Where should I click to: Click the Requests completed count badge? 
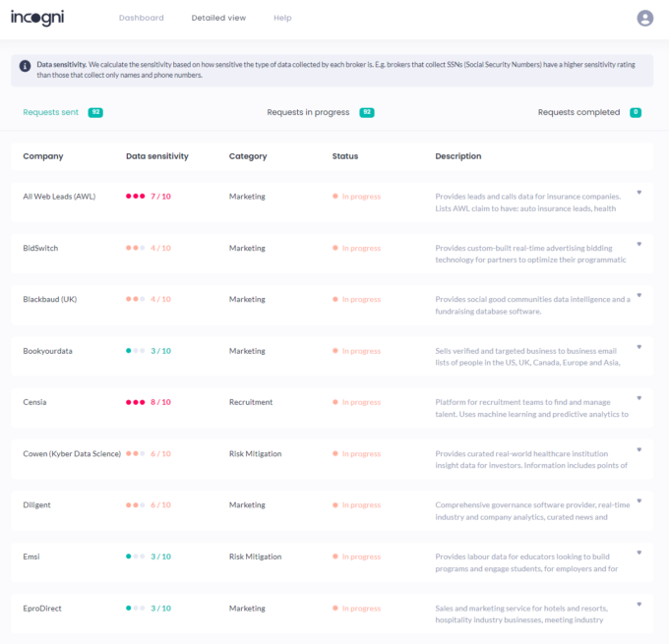636,113
